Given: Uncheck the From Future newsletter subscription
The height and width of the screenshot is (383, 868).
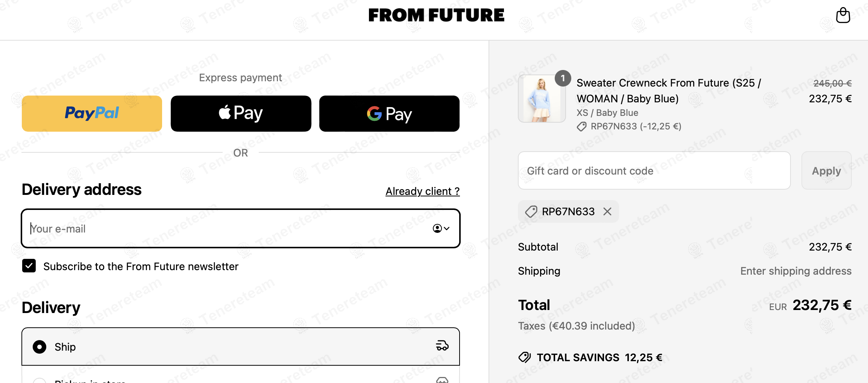Looking at the screenshot, I should [29, 266].
